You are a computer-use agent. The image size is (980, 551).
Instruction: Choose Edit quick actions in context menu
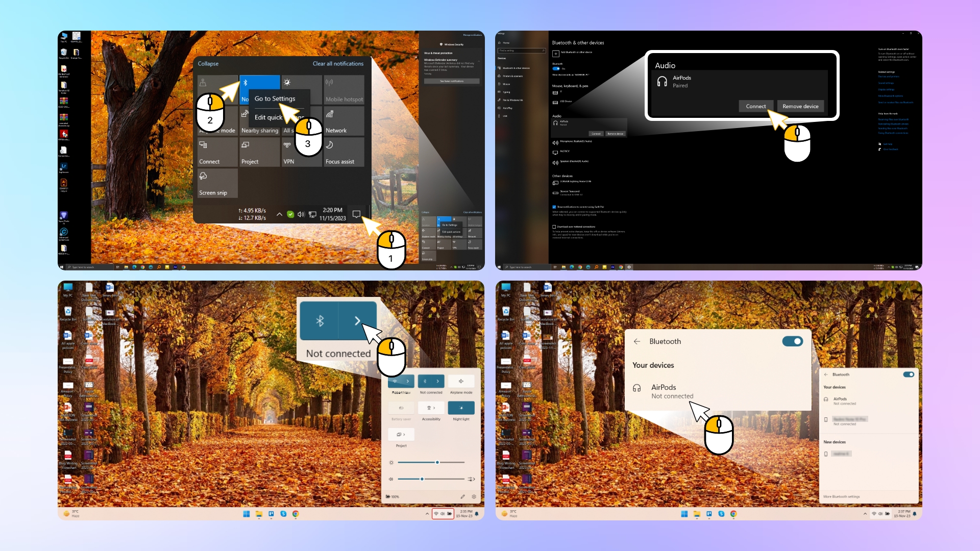tap(279, 117)
